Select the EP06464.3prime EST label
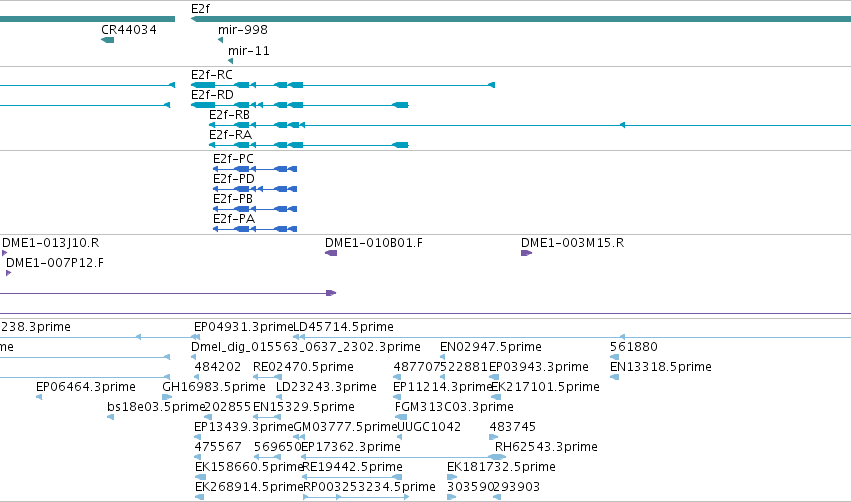This screenshot has height=502, width=851. coord(86,387)
